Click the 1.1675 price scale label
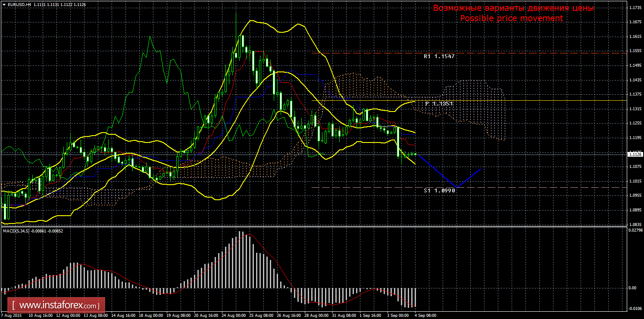The height and width of the screenshot is (319, 644). (635, 22)
